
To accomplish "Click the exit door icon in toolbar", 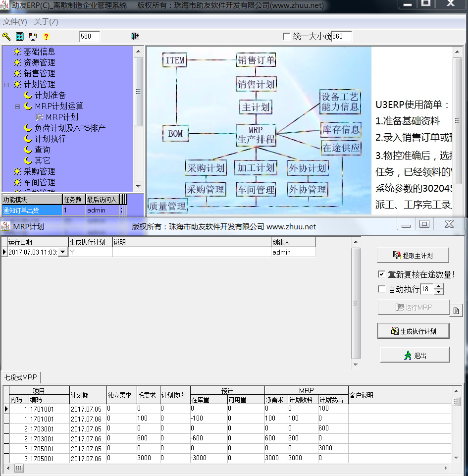I will click(135, 36).
